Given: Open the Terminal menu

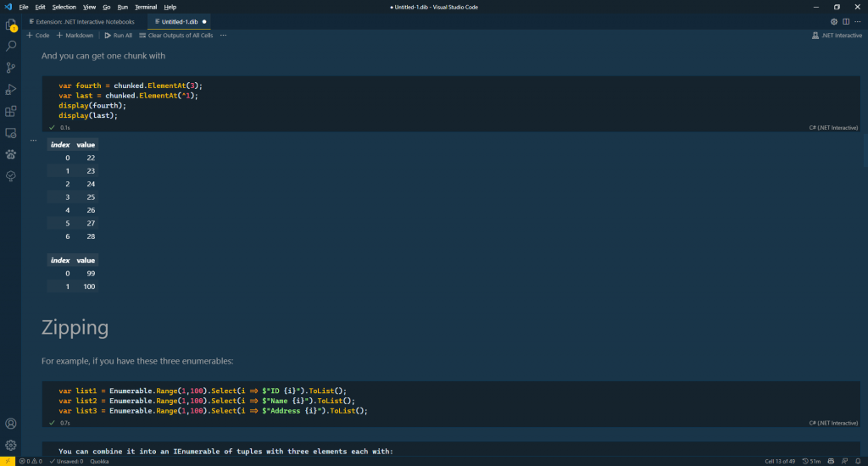Looking at the screenshot, I should 146,7.
